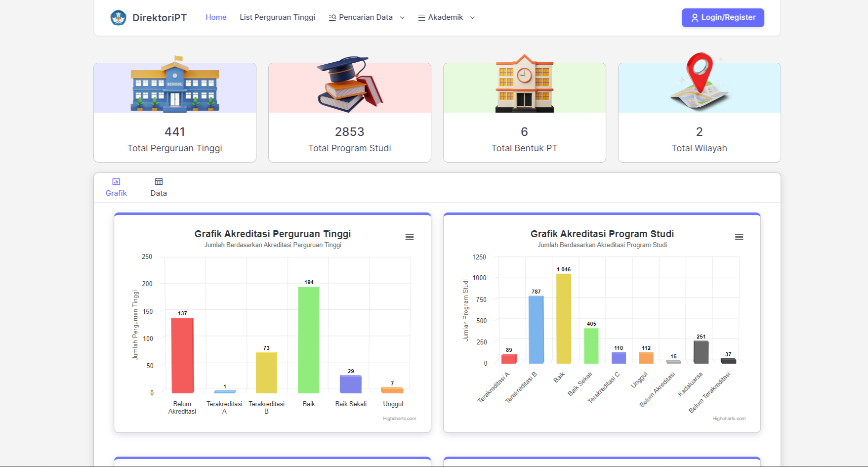Click the school building illustration
This screenshot has height=467, width=868.
(175, 85)
